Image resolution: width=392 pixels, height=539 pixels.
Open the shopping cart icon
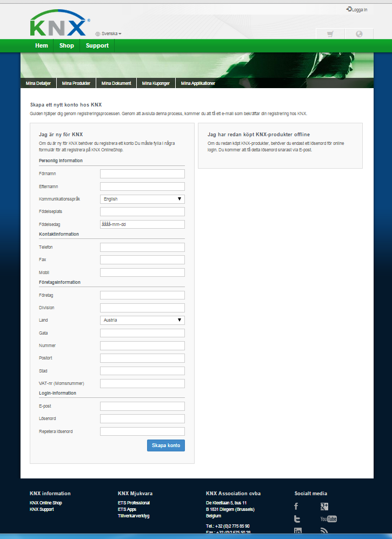tap(330, 34)
